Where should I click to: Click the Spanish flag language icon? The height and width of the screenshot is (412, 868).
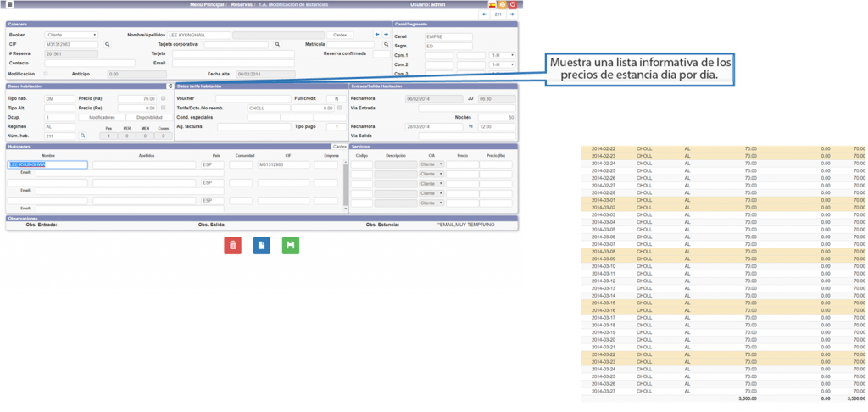coord(492,4)
